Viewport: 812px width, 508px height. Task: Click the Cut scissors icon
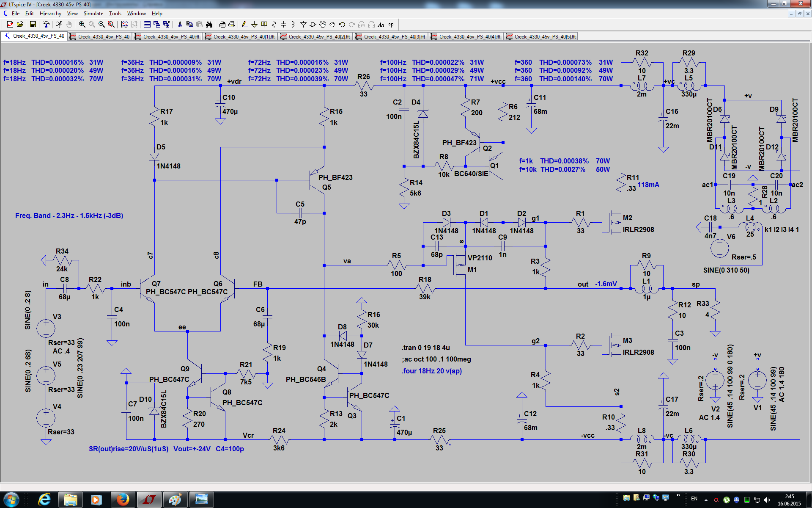(x=180, y=25)
